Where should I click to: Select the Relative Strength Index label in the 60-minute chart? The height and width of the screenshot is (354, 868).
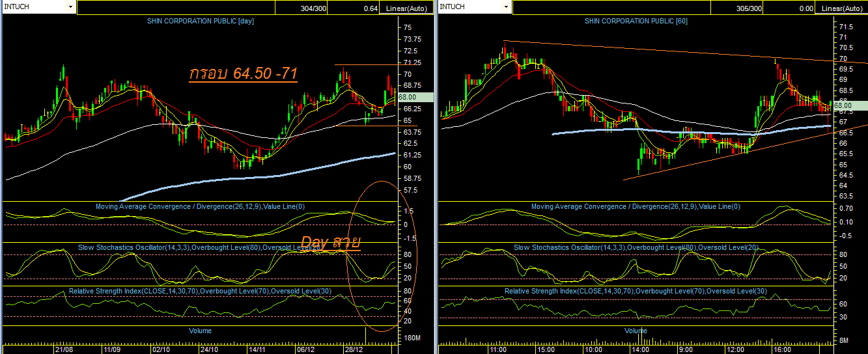636,291
